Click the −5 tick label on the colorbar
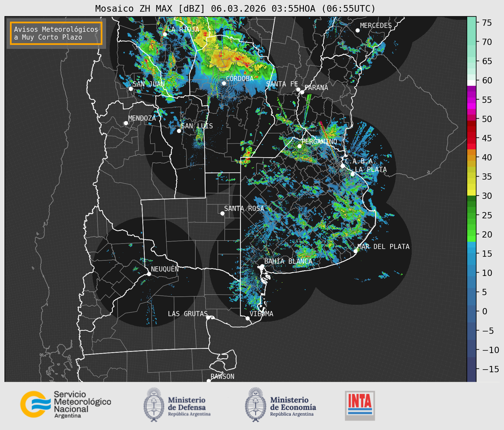Image resolution: width=504 pixels, height=430 pixels. [488, 331]
